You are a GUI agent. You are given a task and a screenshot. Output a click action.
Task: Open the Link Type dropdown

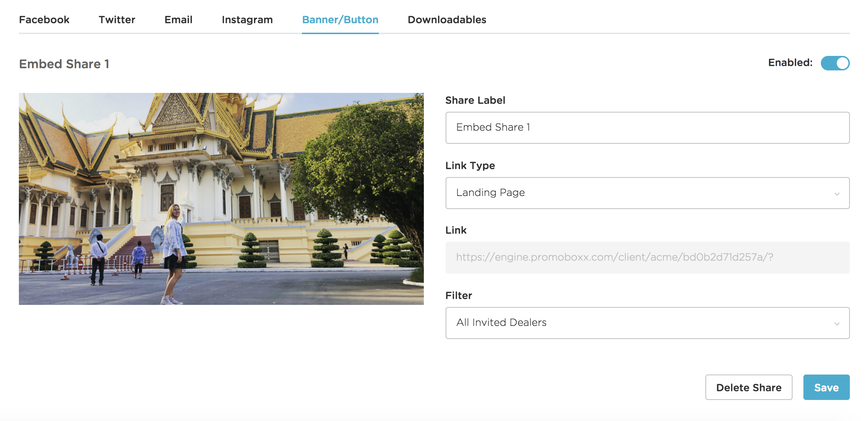647,193
